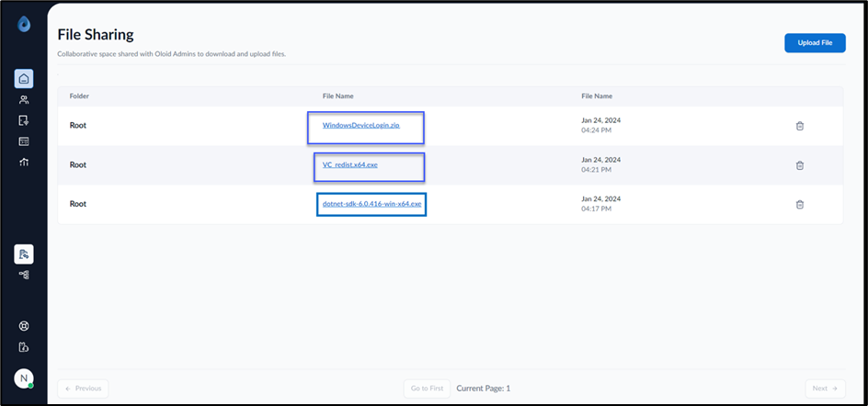Click the Current Page: 1 label
868x406 pixels.
[x=484, y=389]
